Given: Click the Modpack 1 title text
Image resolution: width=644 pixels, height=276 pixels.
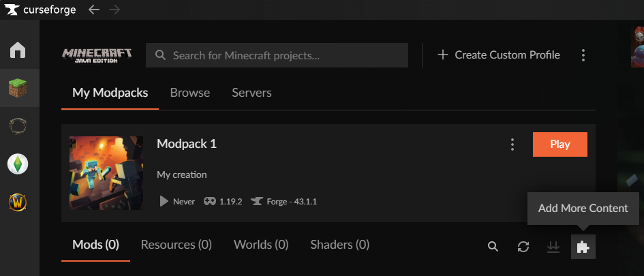Looking at the screenshot, I should coord(187,144).
